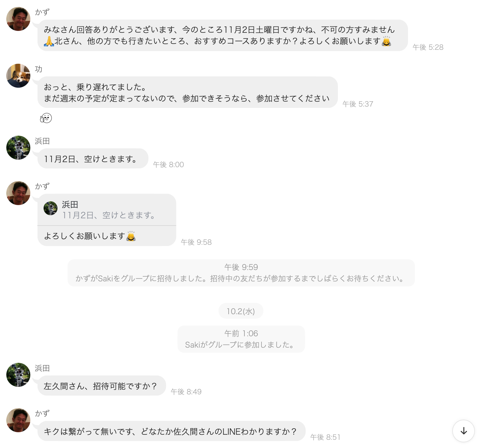480x448 pixels.
Task: Open かず's profile photo on the top message
Action: click(18, 19)
